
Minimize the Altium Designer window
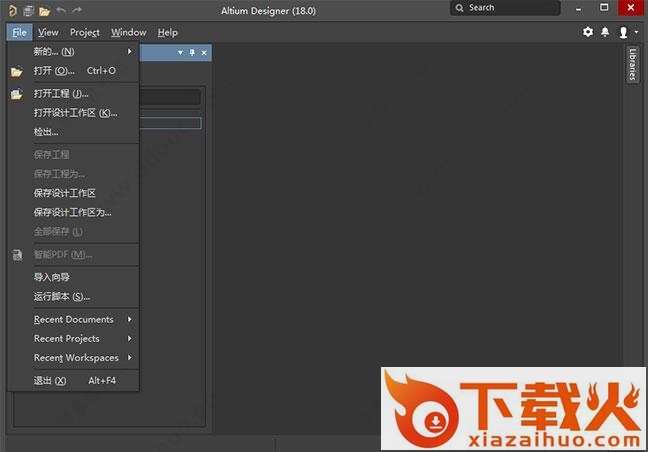579,8
